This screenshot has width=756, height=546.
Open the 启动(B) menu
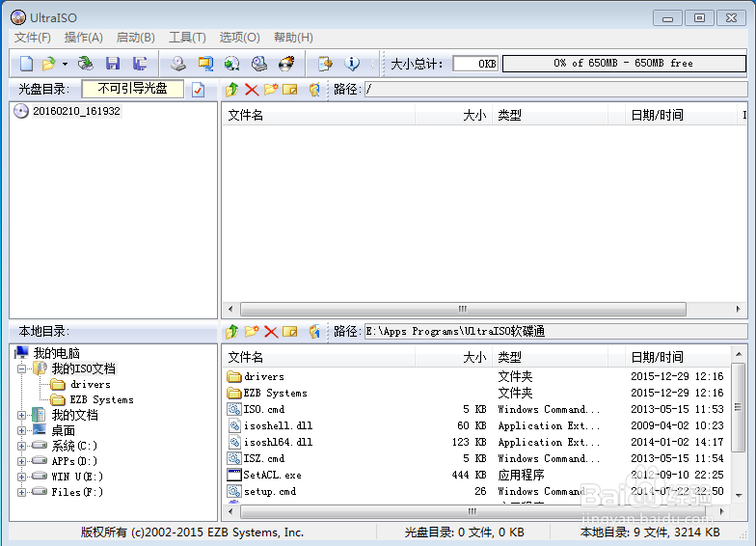pos(135,38)
